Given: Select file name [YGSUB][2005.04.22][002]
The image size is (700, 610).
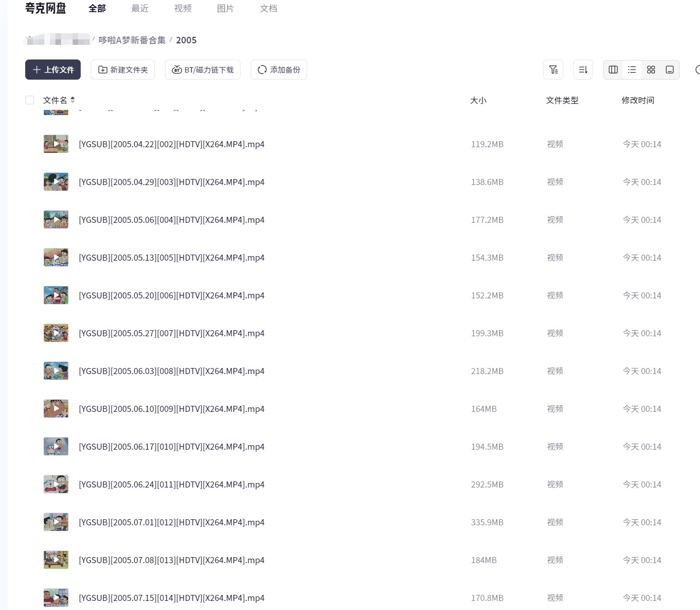Looking at the screenshot, I should click(171, 144).
